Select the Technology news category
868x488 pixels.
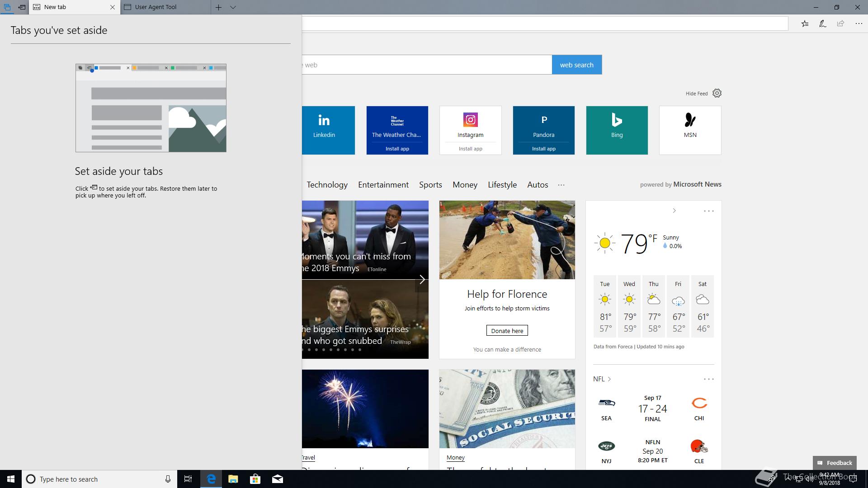coord(327,185)
